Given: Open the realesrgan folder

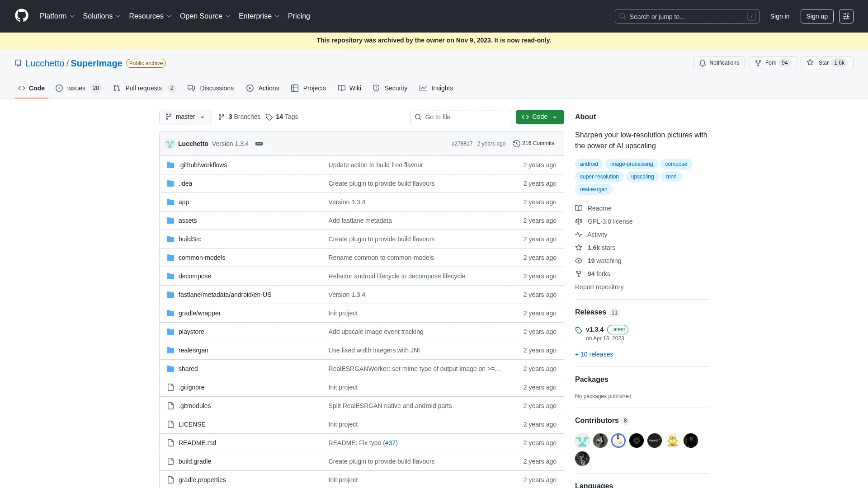Looking at the screenshot, I should [193, 350].
